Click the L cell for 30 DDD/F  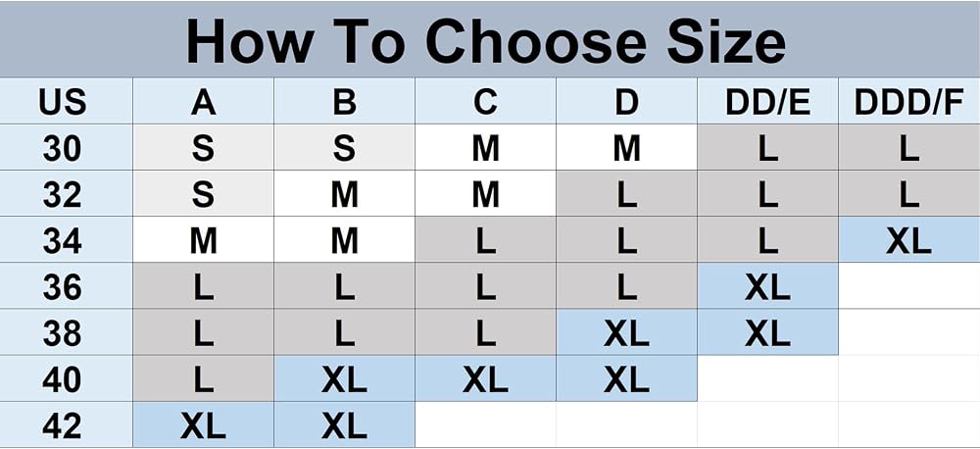click(x=908, y=148)
